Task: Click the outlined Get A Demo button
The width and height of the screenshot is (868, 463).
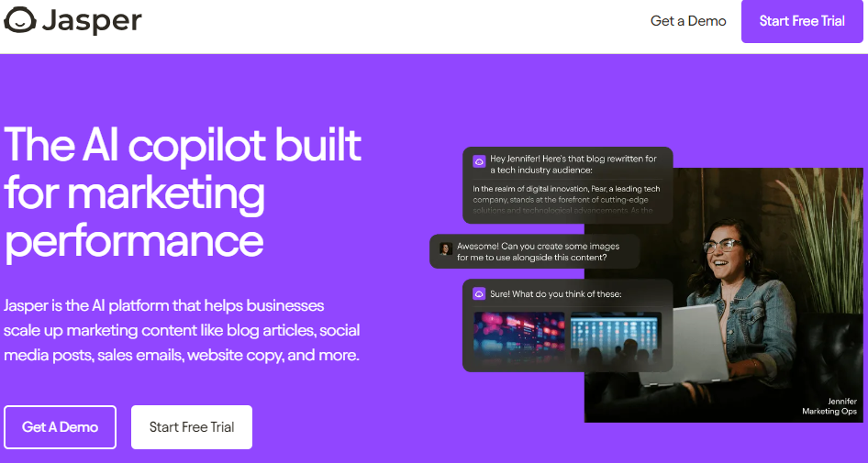Action: (60, 427)
